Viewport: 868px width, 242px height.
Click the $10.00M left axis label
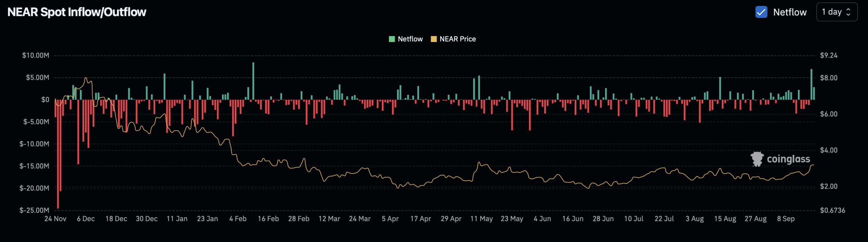tap(36, 55)
